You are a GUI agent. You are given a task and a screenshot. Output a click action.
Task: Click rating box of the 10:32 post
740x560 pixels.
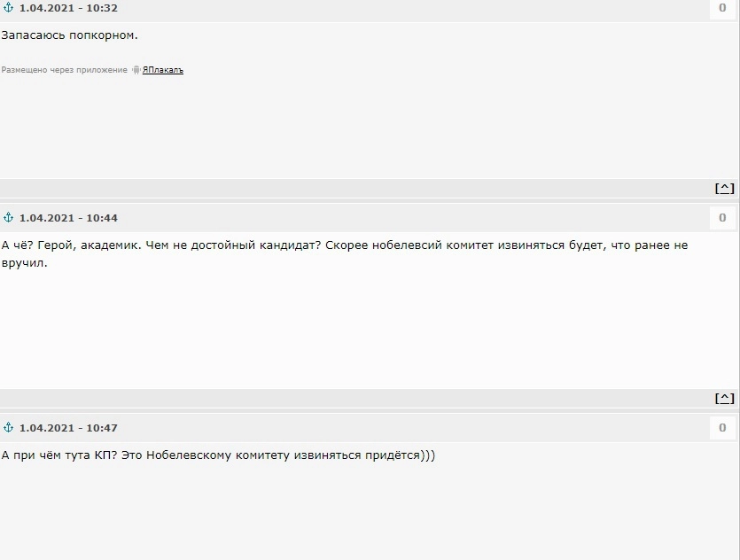[x=722, y=8]
